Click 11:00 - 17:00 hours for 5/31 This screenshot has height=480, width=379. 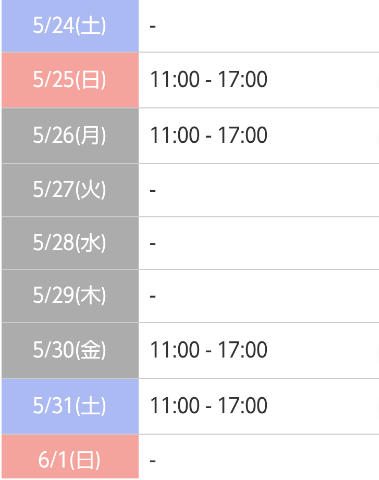click(209, 406)
